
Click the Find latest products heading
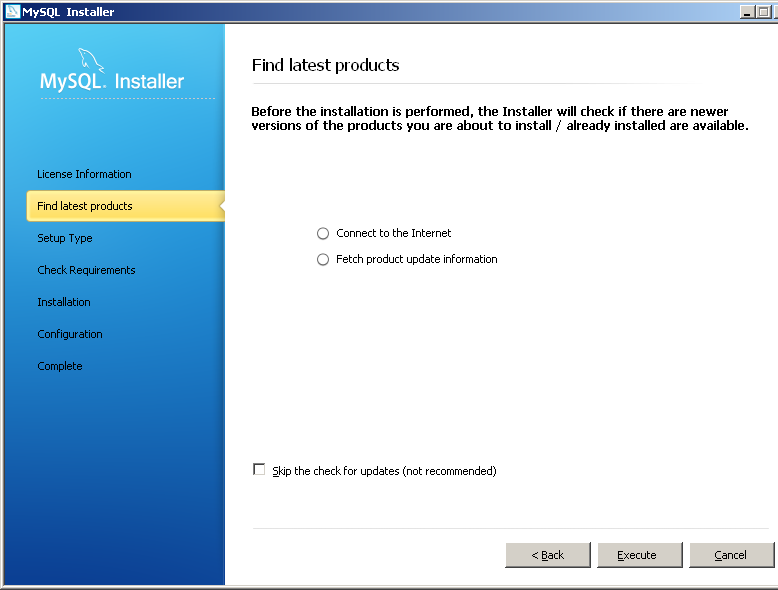coord(325,66)
